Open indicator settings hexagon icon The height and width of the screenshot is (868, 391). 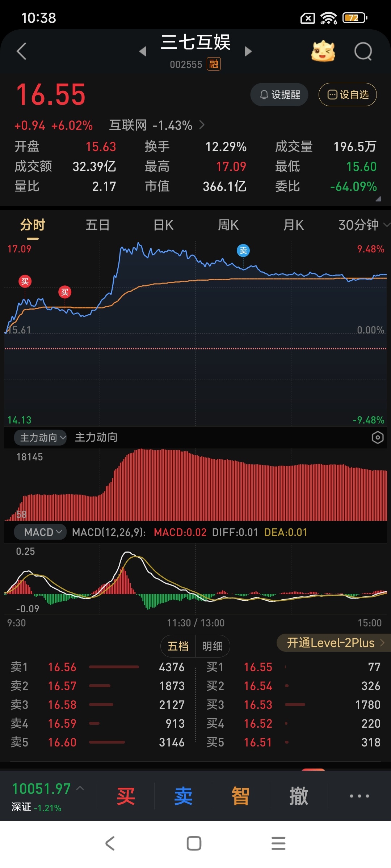click(x=378, y=438)
